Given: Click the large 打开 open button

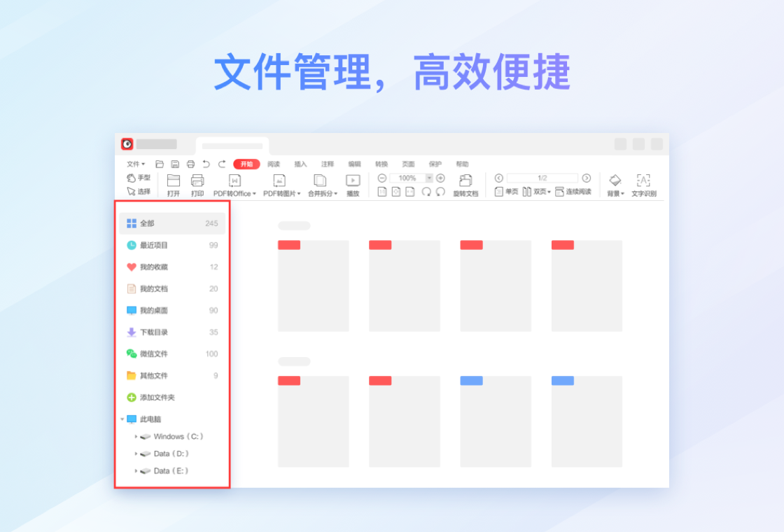Looking at the screenshot, I should click(174, 185).
